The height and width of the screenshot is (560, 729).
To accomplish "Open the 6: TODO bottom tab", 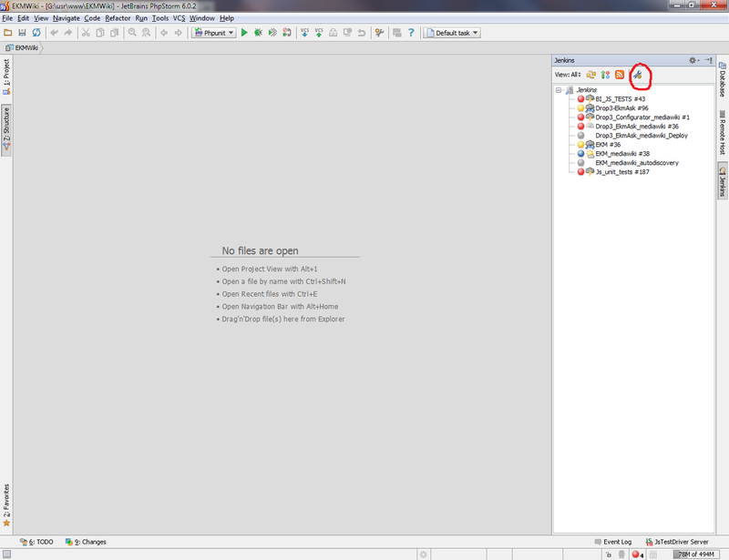I will [36, 542].
